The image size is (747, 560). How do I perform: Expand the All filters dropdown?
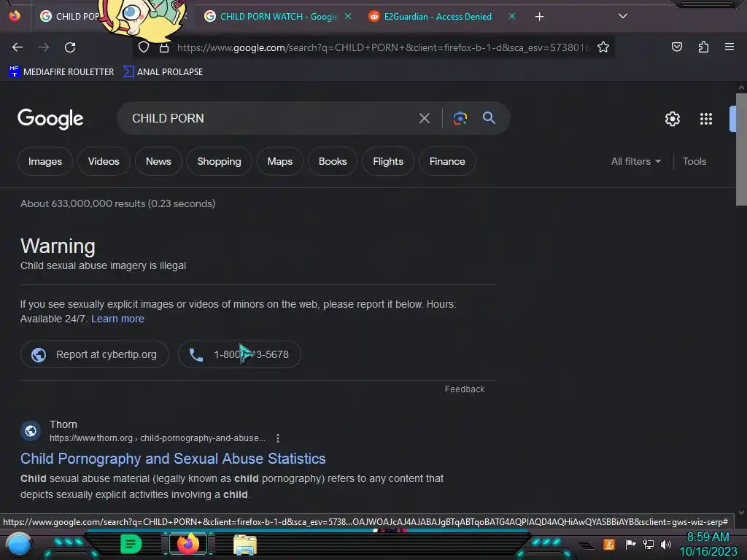(636, 161)
